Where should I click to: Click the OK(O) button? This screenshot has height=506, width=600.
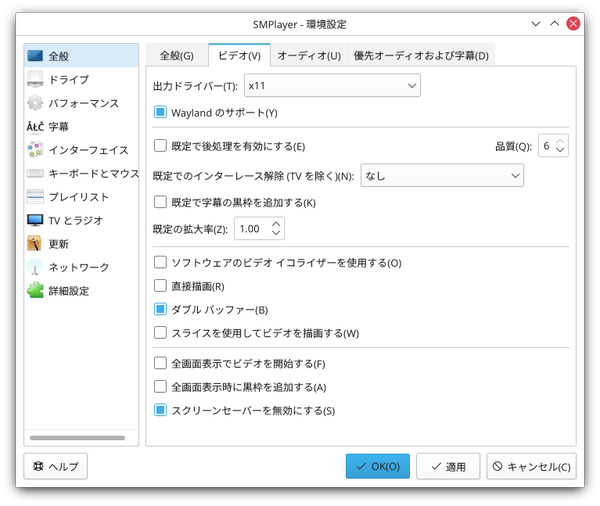tap(378, 466)
